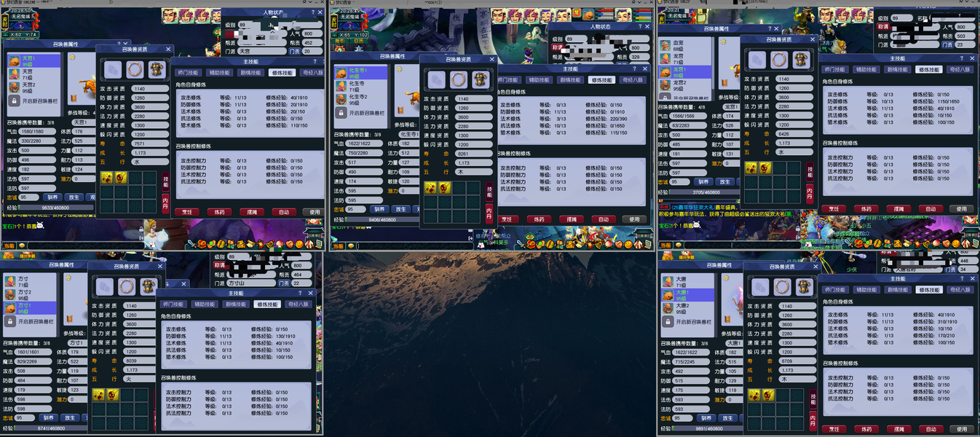Click the pet name field 大唐1
The image size is (980, 437).
point(734,343)
